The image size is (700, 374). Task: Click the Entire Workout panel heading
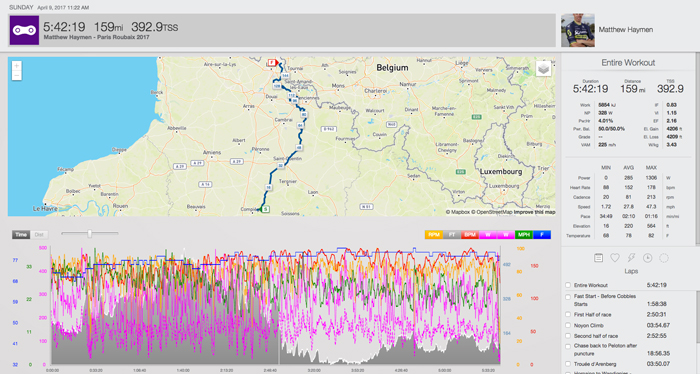coord(628,63)
